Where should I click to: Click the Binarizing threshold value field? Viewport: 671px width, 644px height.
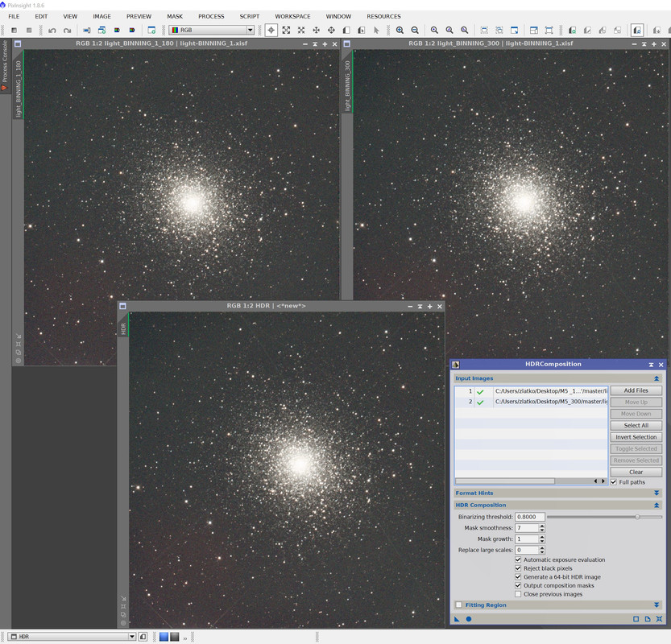[x=530, y=517]
